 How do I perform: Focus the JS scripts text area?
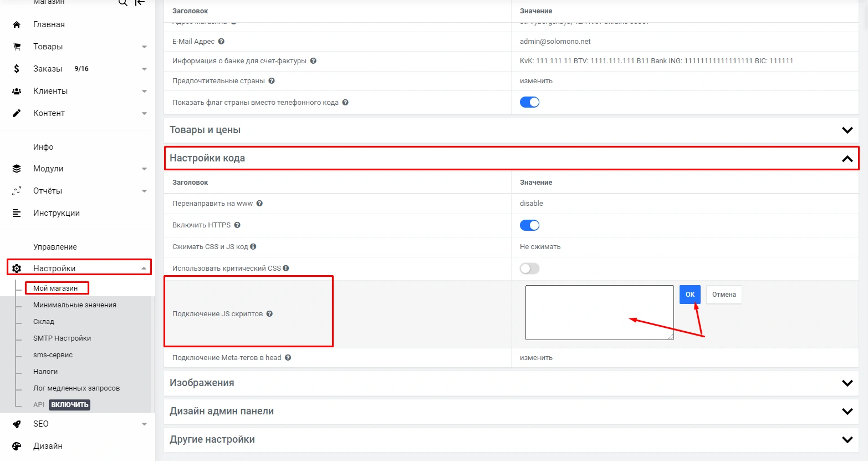click(x=599, y=312)
